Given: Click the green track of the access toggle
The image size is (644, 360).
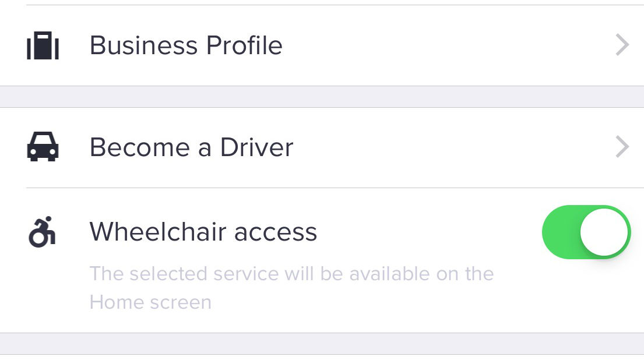Looking at the screenshot, I should click(x=559, y=232).
